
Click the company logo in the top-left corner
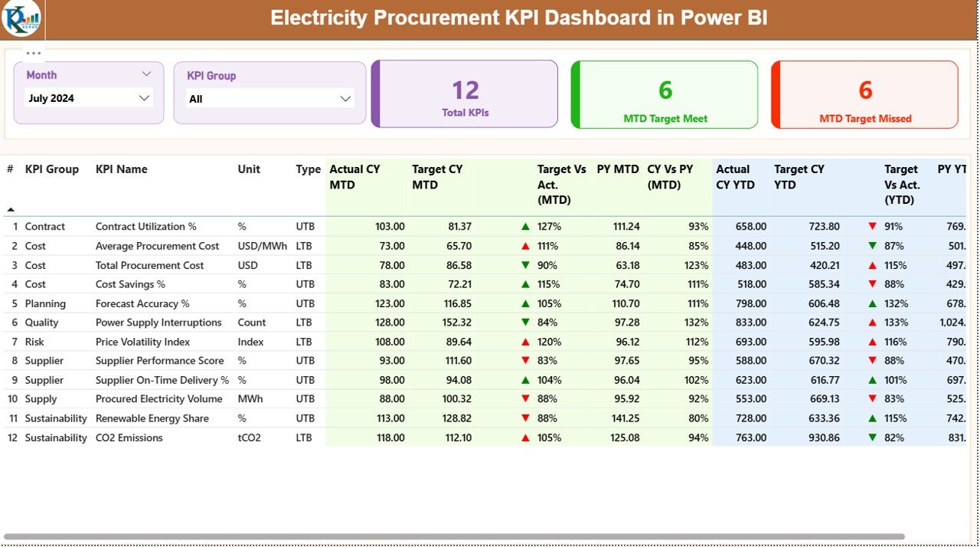click(21, 20)
